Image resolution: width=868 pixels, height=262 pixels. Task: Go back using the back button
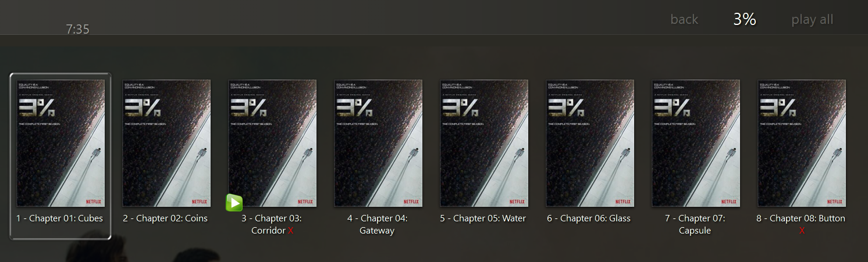coord(684,20)
